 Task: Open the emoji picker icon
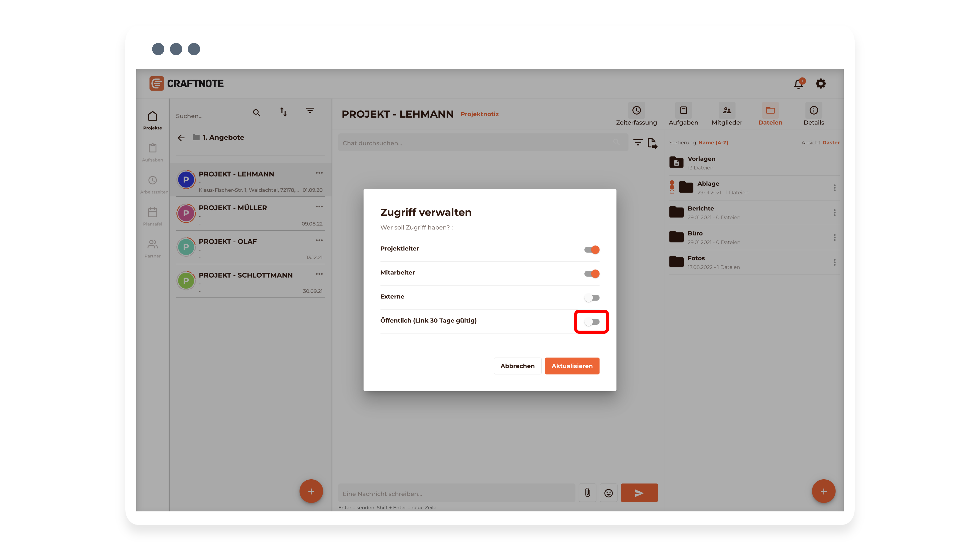click(608, 493)
